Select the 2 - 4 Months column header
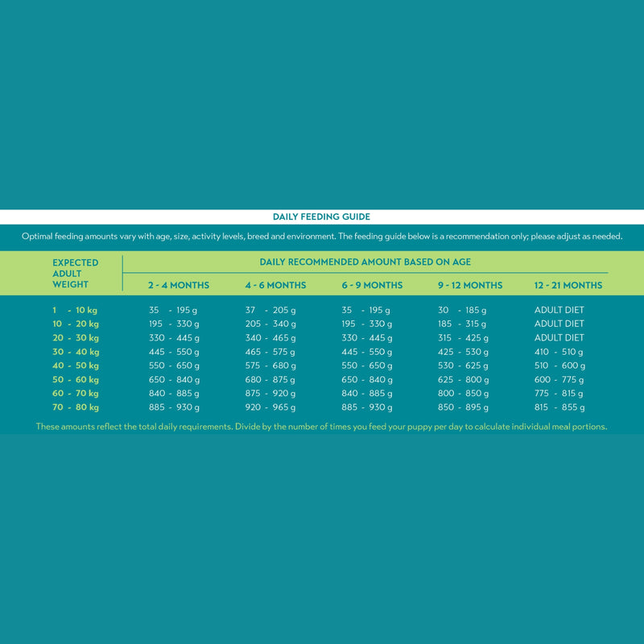 pos(178,285)
